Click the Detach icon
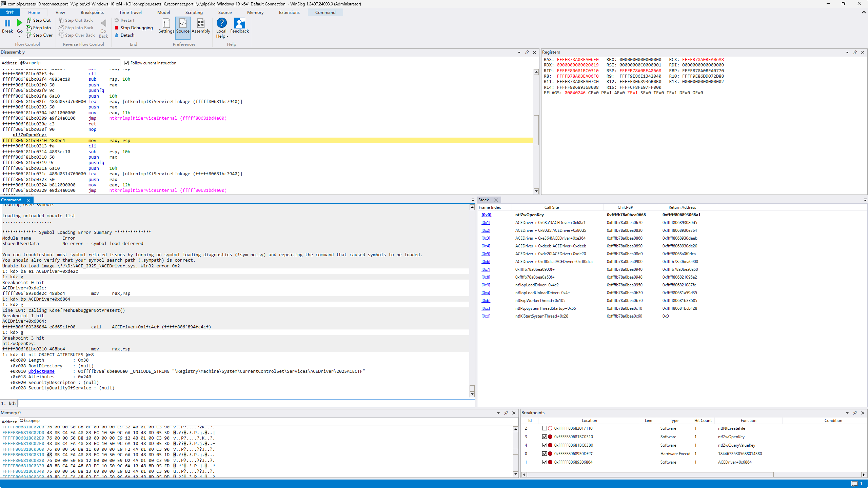 [x=117, y=35]
